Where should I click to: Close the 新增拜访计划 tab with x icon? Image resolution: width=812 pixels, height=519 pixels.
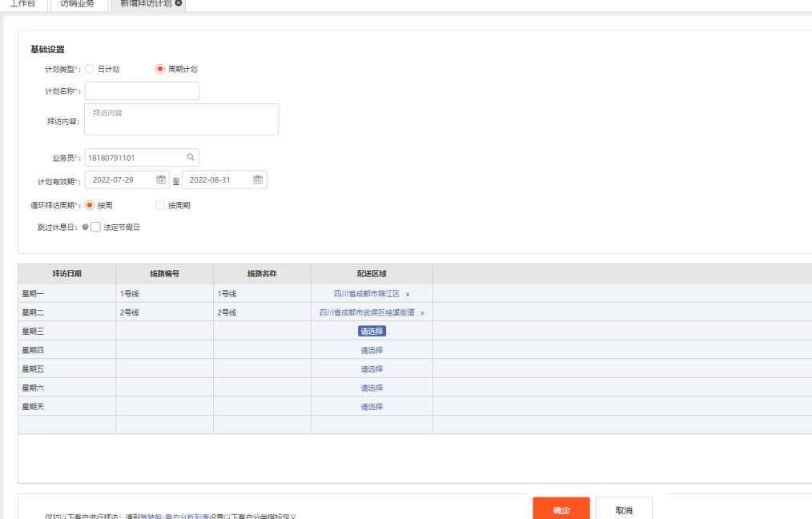(x=179, y=3)
